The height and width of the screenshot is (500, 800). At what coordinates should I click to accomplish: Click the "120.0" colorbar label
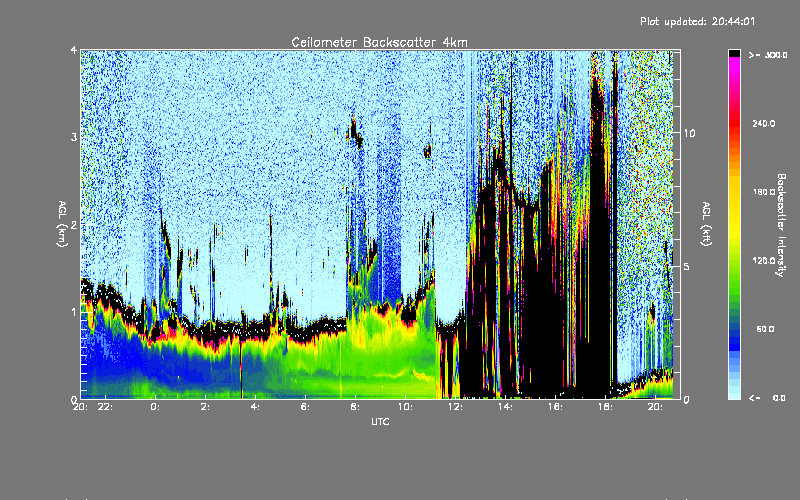764,261
